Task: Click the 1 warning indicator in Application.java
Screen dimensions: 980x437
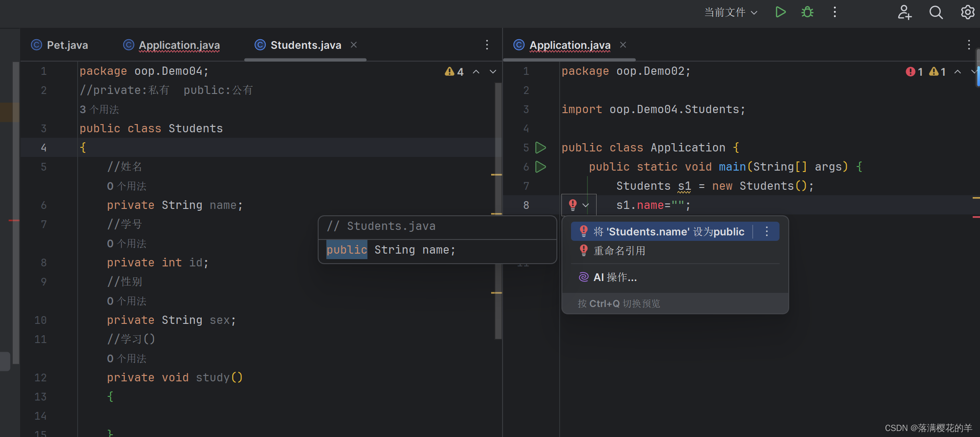Action: 938,72
